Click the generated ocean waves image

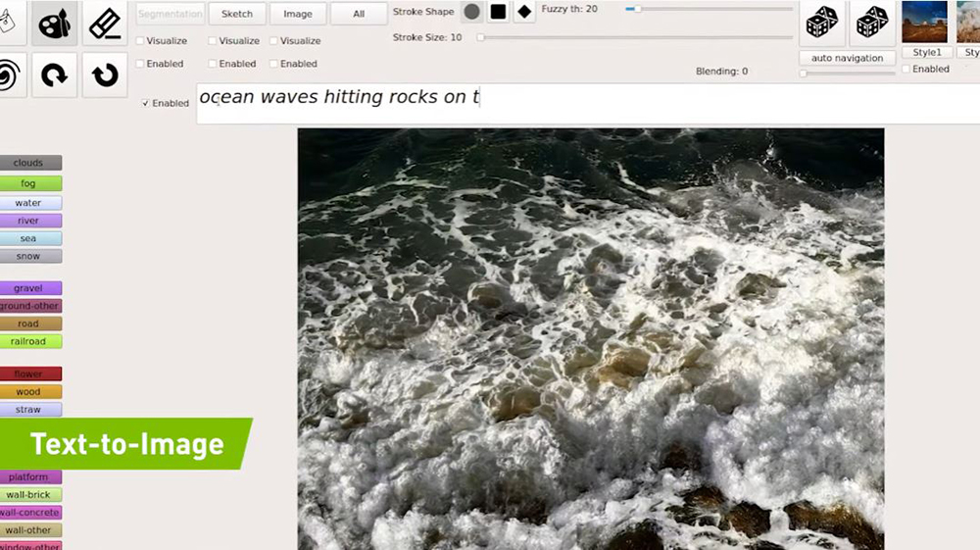(x=591, y=339)
